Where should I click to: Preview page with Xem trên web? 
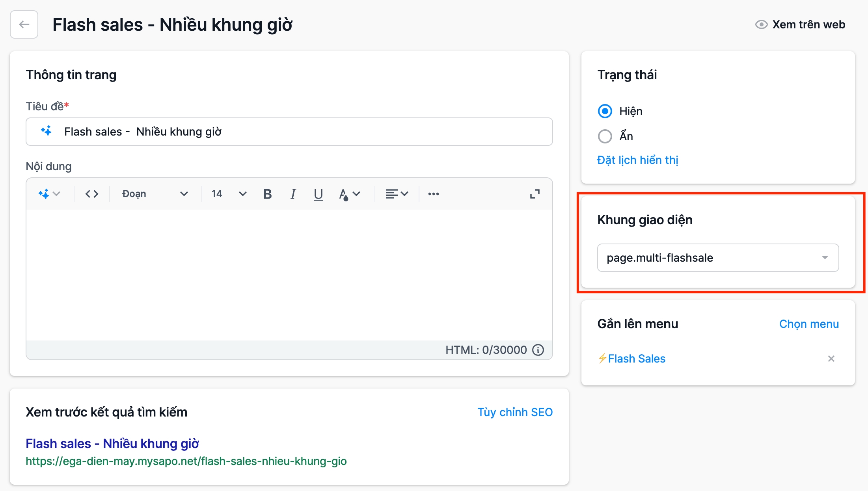800,24
